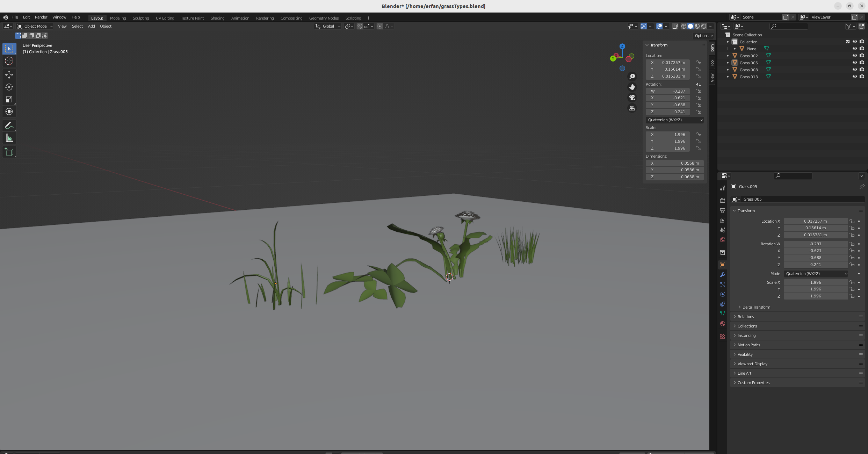Screen dimensions: 868x454
Task: Uncheck Collection exclude checkbox
Action: pos(848,42)
